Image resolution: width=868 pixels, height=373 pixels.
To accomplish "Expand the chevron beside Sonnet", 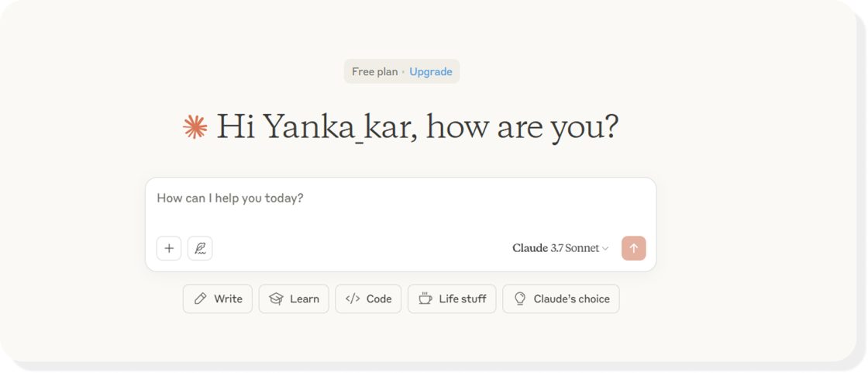I will pos(605,249).
